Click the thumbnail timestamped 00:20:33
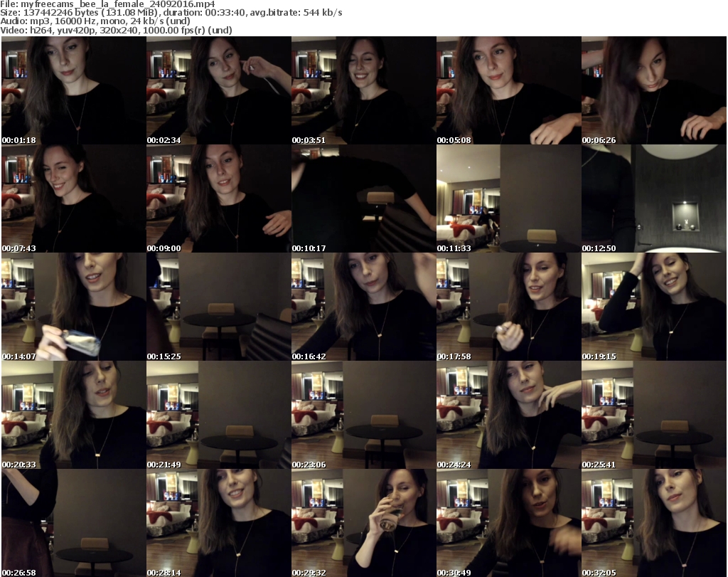Image resolution: width=728 pixels, height=577 pixels. (74, 415)
